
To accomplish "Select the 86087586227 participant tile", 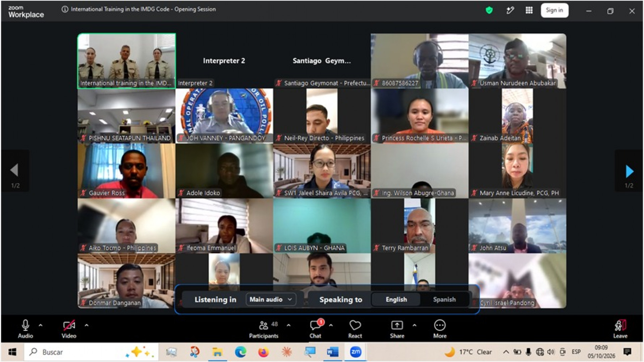I will pos(420,61).
